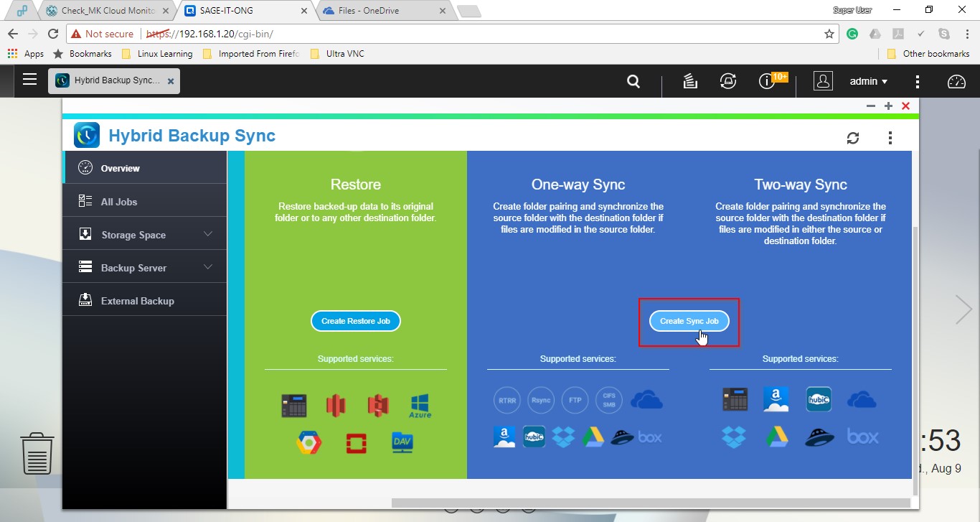Bookmark this page with the star icon

point(829,34)
